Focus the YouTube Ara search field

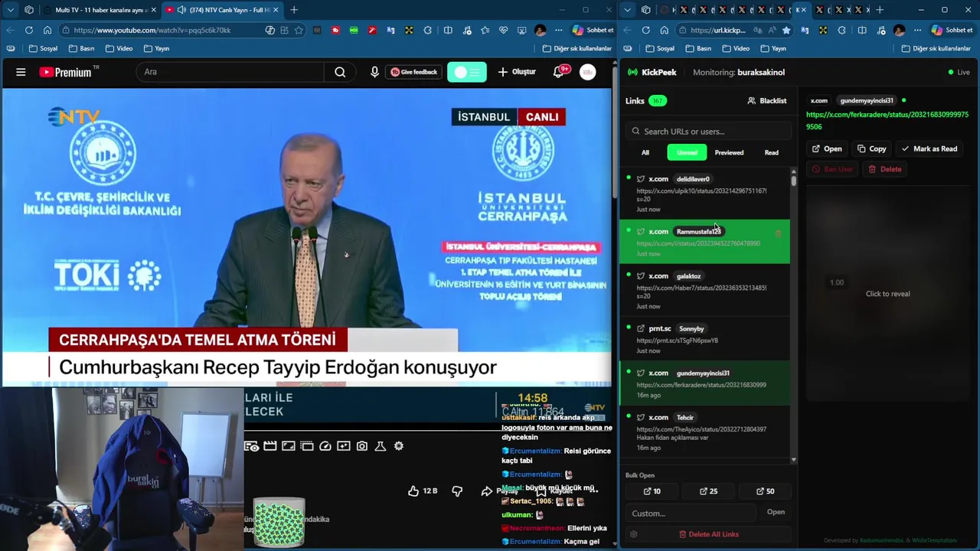[230, 72]
